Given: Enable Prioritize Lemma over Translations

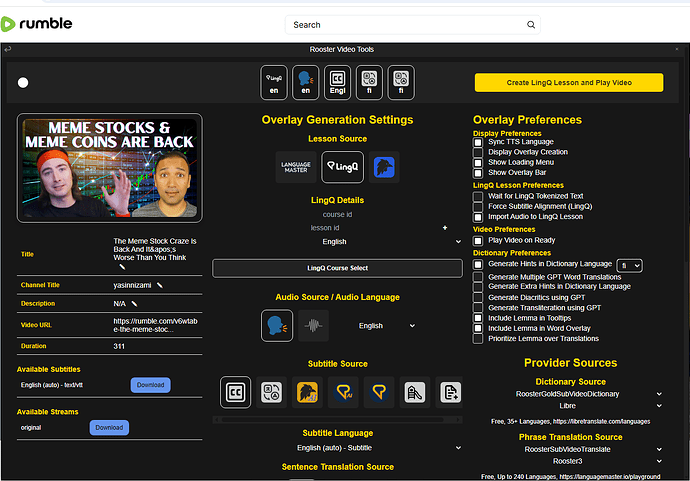Looking at the screenshot, I should [x=478, y=339].
